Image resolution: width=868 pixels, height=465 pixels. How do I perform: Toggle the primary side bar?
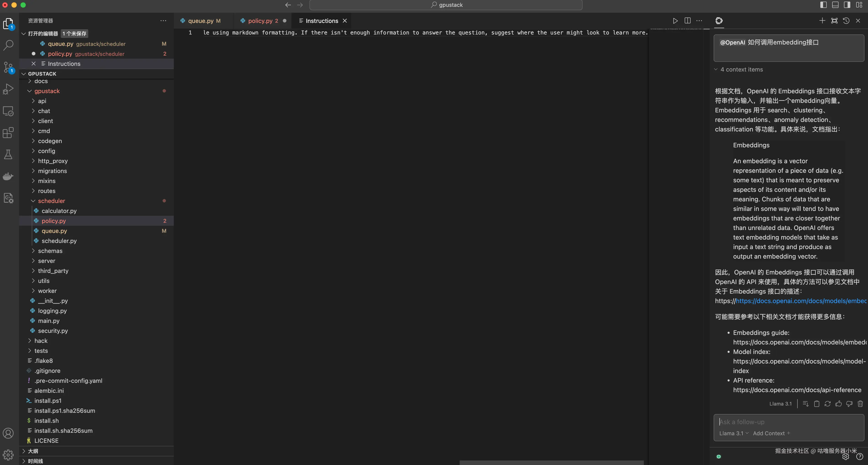tap(824, 5)
